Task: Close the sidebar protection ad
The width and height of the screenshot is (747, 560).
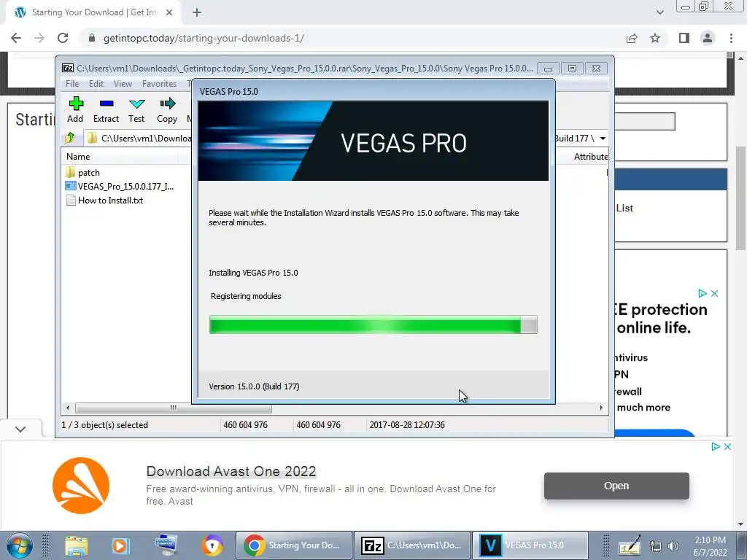Action: pyautogui.click(x=715, y=293)
